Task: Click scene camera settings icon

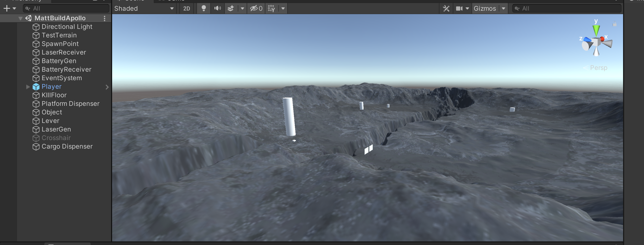Action: pyautogui.click(x=459, y=9)
